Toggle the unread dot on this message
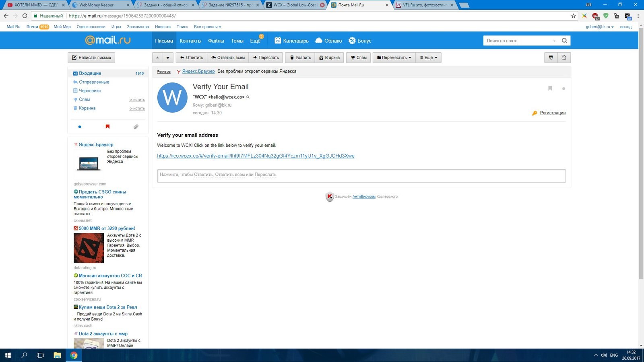 (x=563, y=88)
